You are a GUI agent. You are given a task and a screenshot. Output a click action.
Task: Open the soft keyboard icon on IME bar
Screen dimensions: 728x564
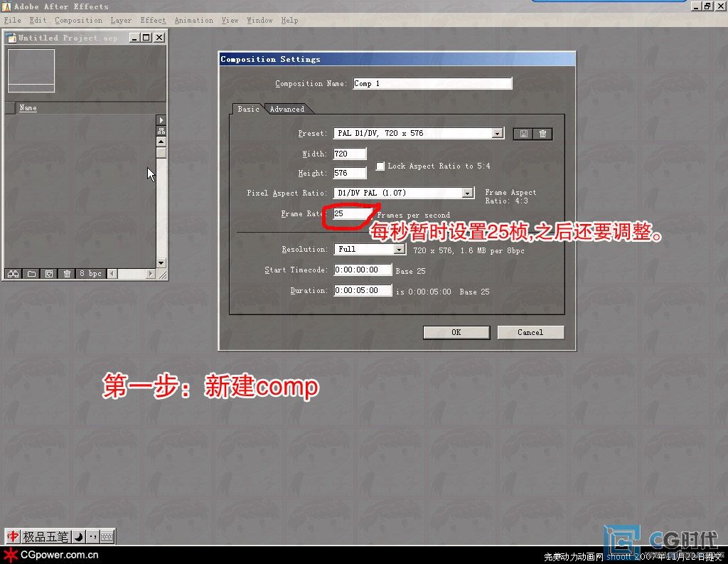point(107,537)
